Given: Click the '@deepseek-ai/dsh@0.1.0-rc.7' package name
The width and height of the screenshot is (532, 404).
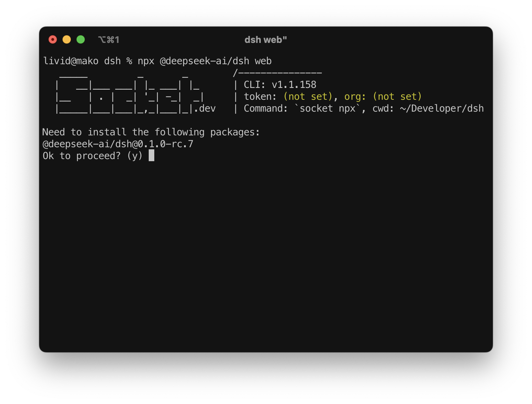Looking at the screenshot, I should 118,144.
